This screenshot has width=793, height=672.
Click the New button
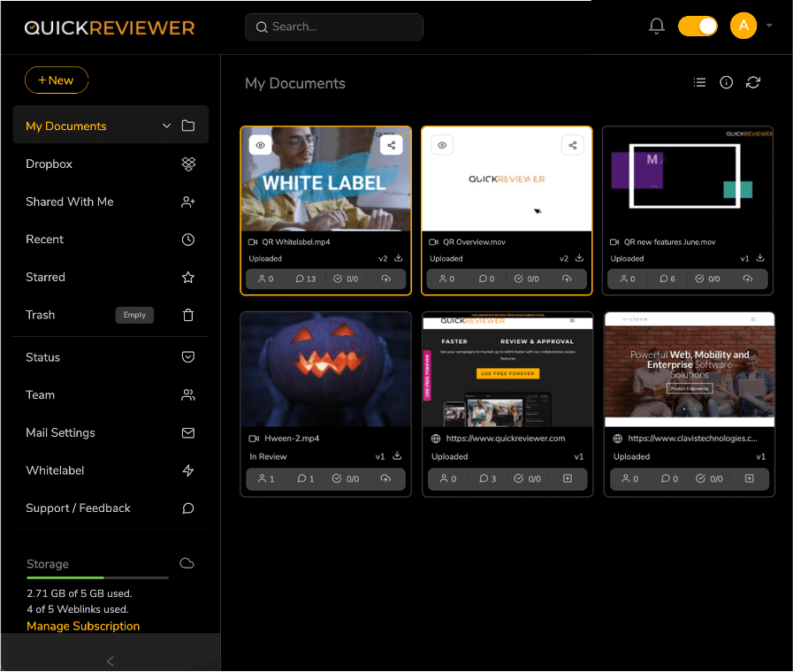pyautogui.click(x=57, y=80)
